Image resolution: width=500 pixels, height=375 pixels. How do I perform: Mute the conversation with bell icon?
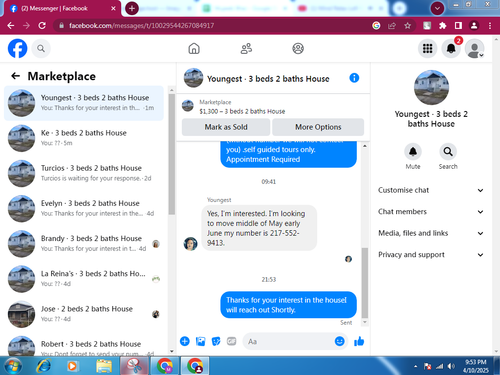[x=413, y=152]
